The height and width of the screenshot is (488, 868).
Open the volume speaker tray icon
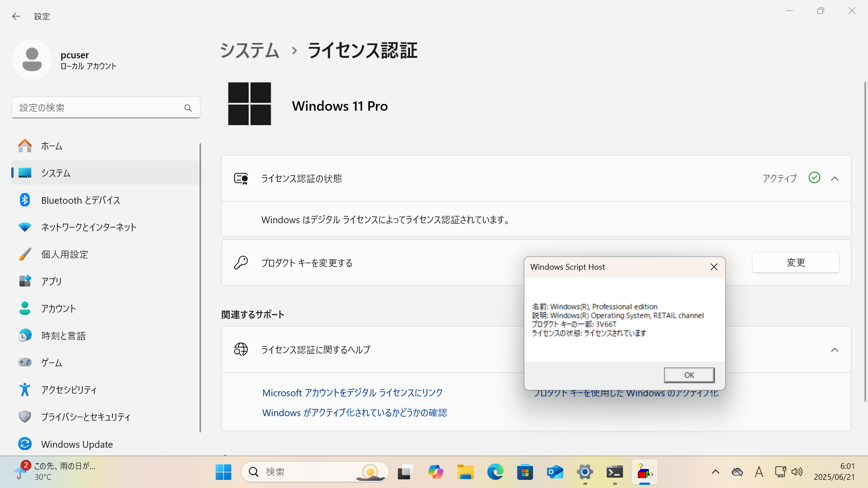coord(797,472)
